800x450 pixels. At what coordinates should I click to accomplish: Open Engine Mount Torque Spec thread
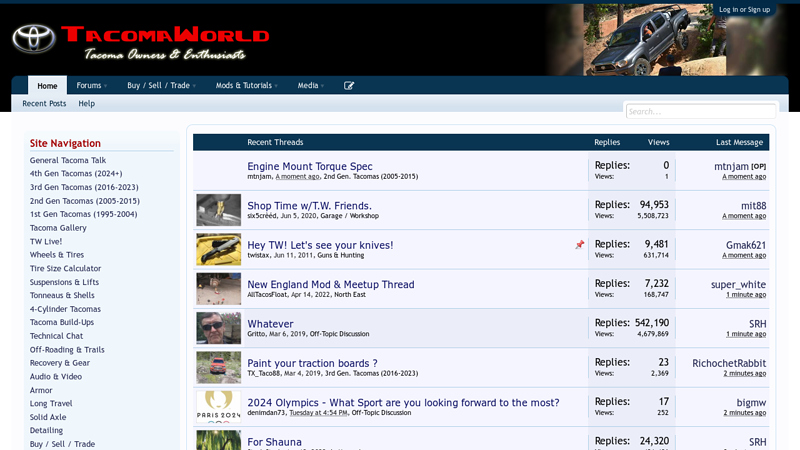(x=310, y=166)
